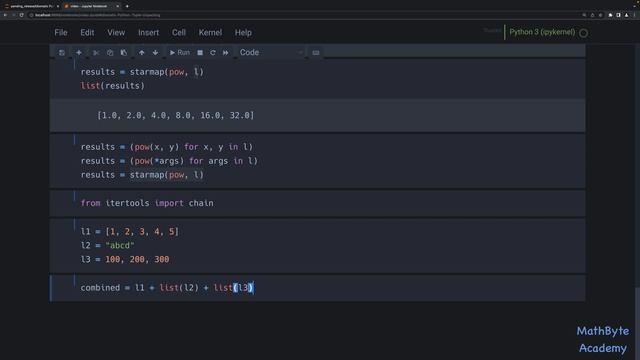Open the cell type Code dropdown
Image resolution: width=640 pixels, height=360 pixels.
pyautogui.click(x=271, y=53)
